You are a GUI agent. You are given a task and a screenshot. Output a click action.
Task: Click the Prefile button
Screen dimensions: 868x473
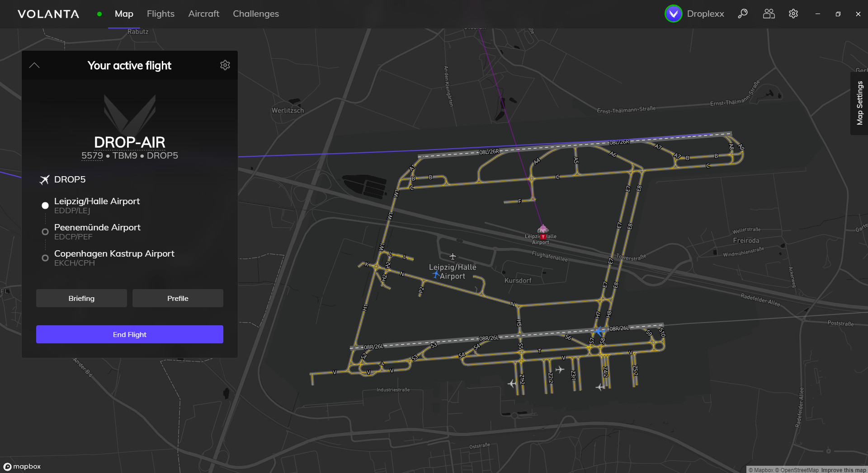(x=178, y=298)
